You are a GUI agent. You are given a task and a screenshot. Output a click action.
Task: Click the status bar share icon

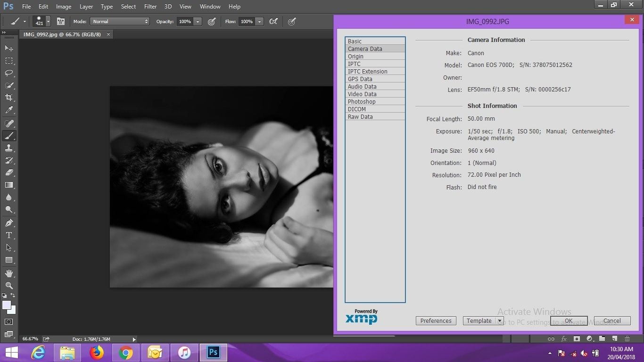tap(46, 339)
